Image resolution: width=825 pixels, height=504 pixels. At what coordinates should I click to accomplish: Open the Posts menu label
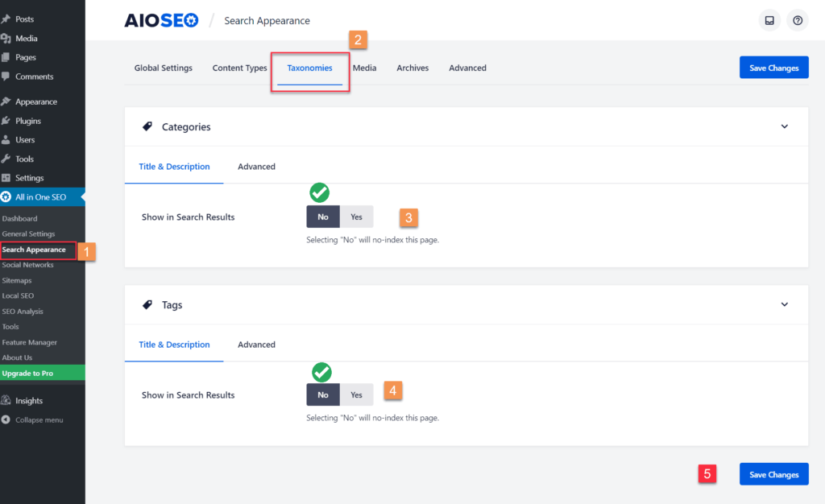[25, 19]
